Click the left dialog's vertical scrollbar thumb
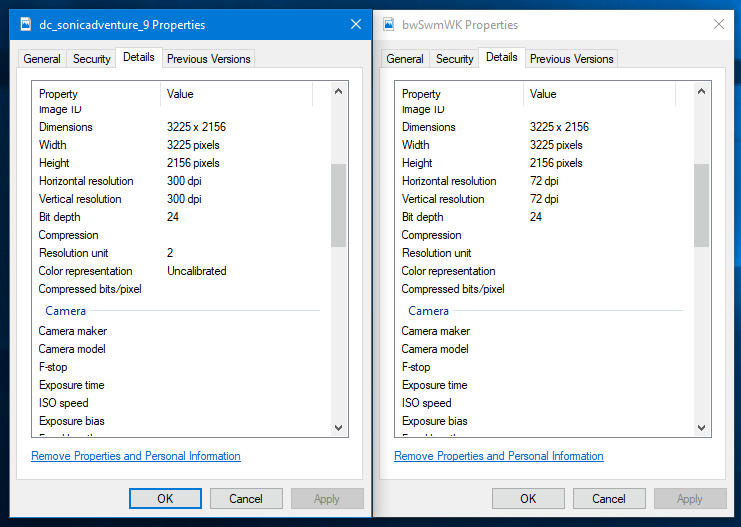 (x=338, y=205)
